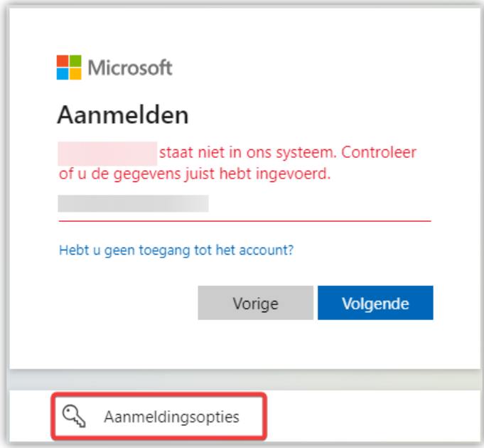Image resolution: width=484 pixels, height=448 pixels.
Task: Click the yellow square of the Microsoft logo
Action: click(x=75, y=74)
